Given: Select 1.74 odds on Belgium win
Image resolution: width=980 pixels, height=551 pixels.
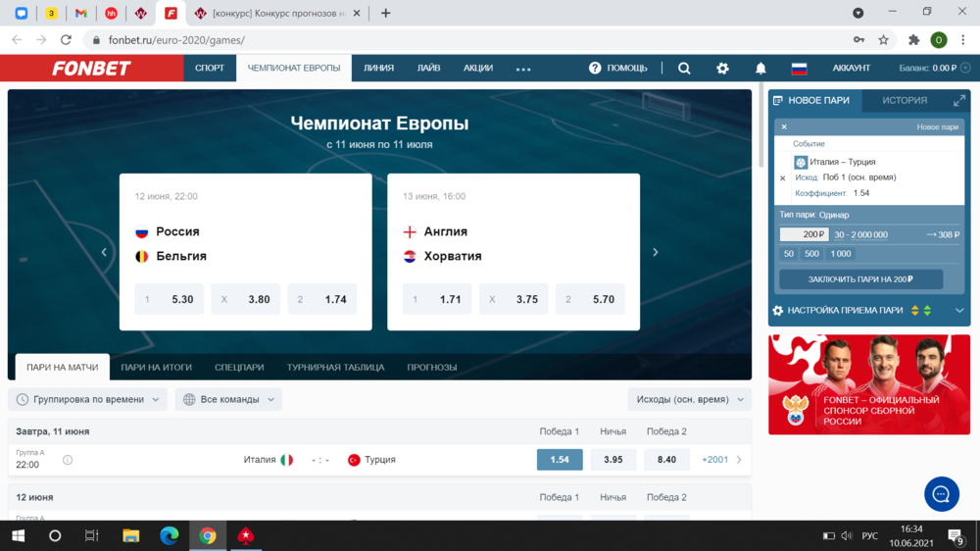Looking at the screenshot, I should click(x=322, y=299).
